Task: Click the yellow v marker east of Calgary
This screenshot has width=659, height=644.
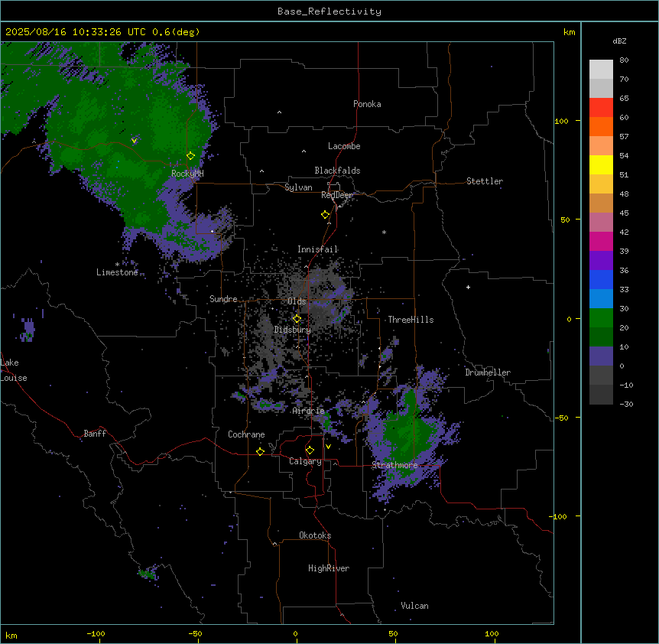Action: tap(328, 447)
